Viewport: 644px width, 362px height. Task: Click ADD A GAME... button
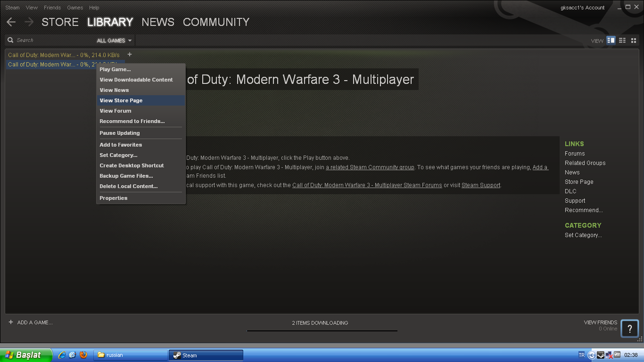tap(30, 322)
